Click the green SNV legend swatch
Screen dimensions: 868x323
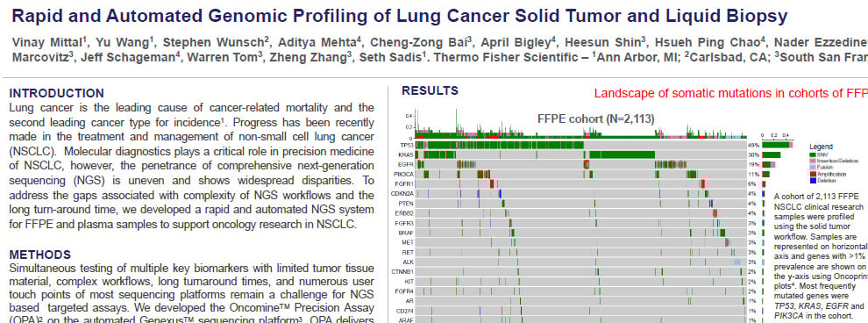point(813,154)
